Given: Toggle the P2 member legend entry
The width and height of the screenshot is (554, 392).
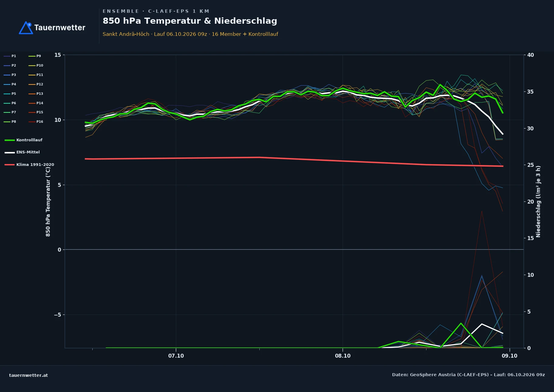Looking at the screenshot, I should coord(10,65).
